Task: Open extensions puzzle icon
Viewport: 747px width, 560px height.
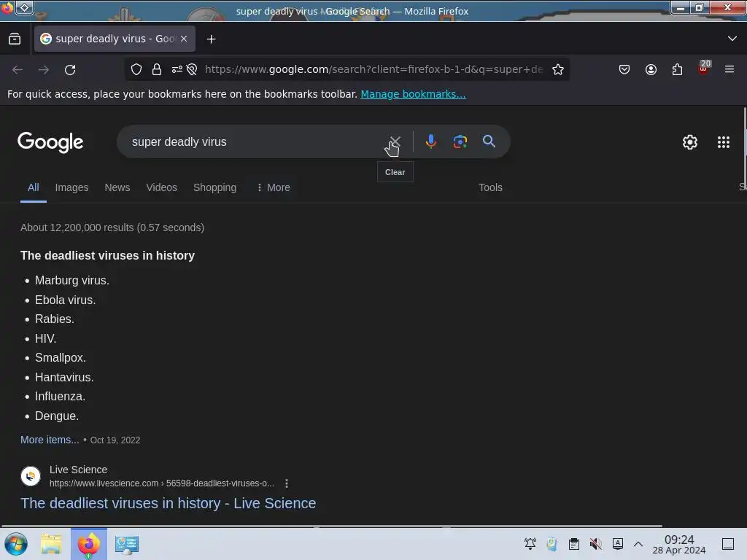Action: click(677, 69)
